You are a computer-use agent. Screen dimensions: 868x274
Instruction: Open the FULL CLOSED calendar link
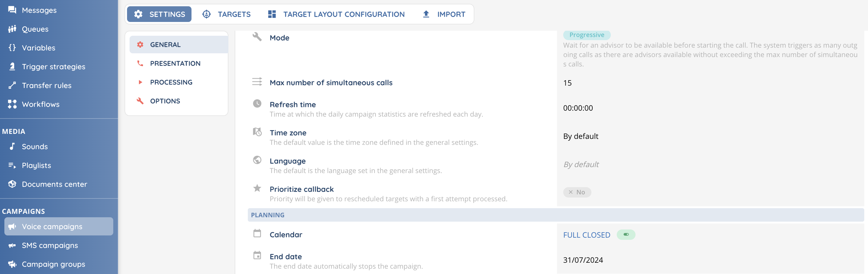coord(586,235)
